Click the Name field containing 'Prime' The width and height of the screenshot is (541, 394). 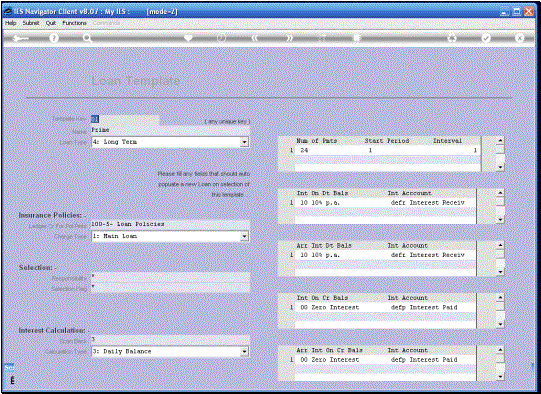pos(170,130)
